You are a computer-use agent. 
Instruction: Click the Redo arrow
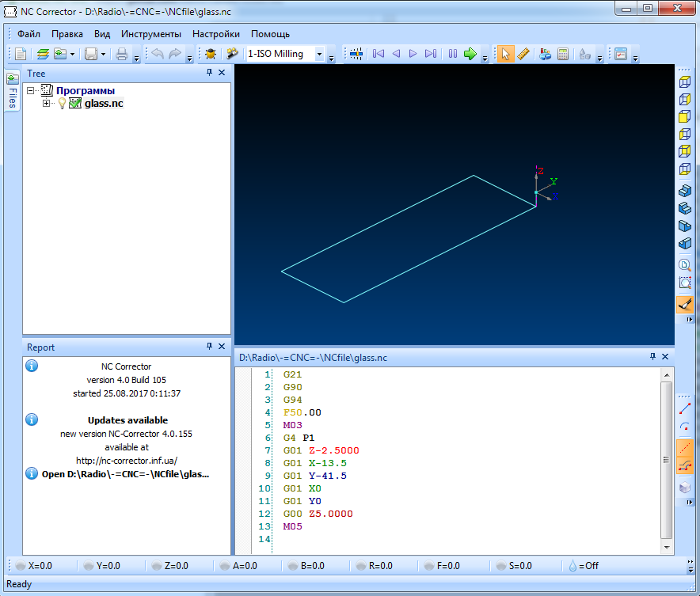coord(174,54)
